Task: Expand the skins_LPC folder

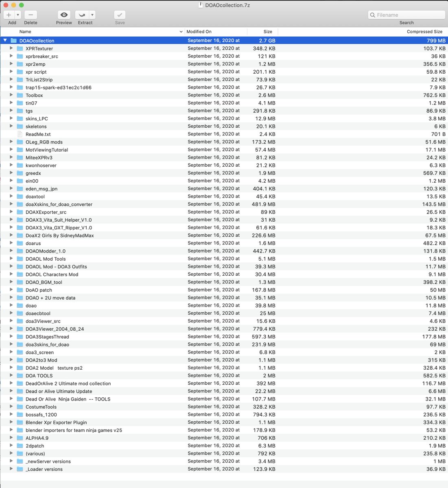Action: [11, 118]
